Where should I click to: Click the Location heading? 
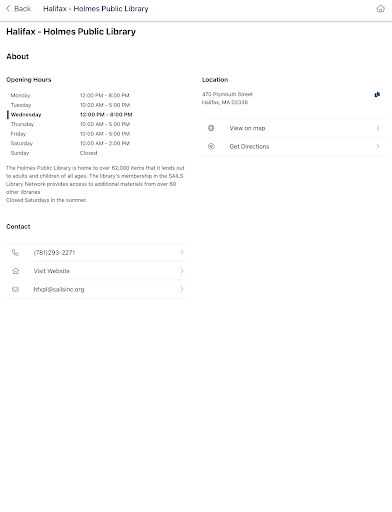[215, 80]
